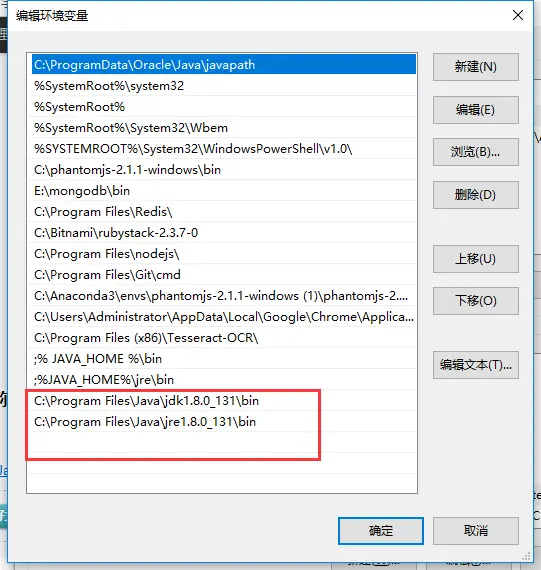Select the %SystemRoot%\System32\Wbem entry
Viewport: 541px width, 570px height.
click(x=224, y=128)
